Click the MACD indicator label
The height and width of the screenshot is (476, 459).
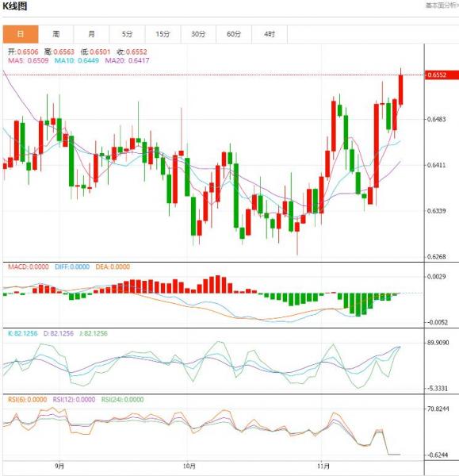(29, 267)
